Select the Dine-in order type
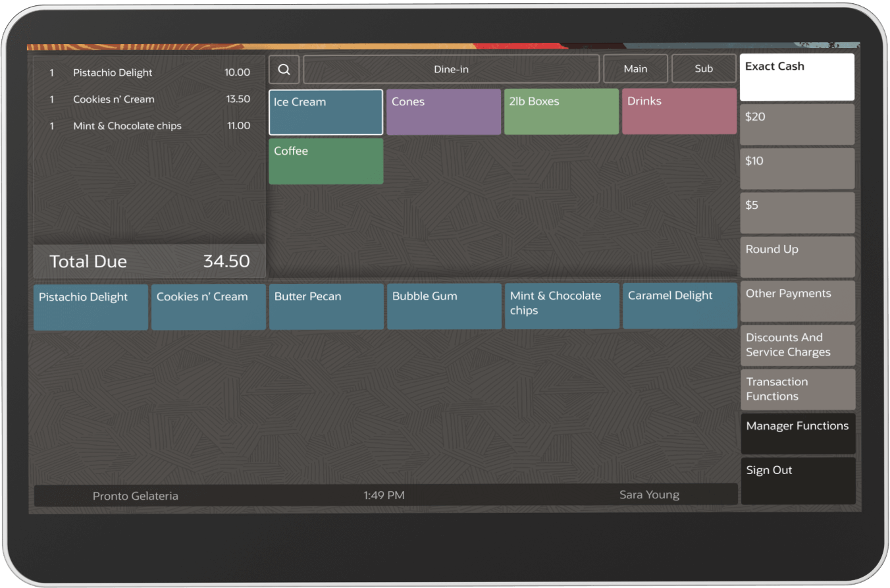Image resolution: width=890 pixels, height=588 pixels. 451,68
